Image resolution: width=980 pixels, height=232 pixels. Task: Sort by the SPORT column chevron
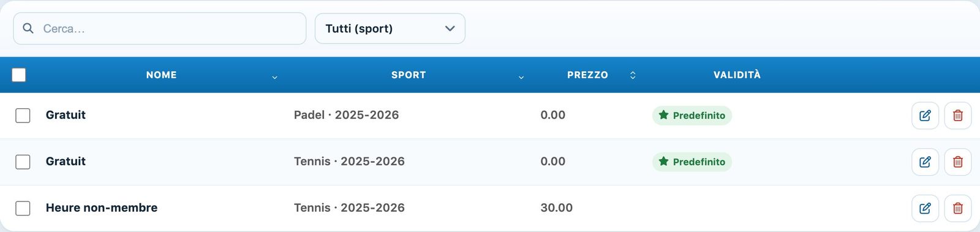pos(521,77)
